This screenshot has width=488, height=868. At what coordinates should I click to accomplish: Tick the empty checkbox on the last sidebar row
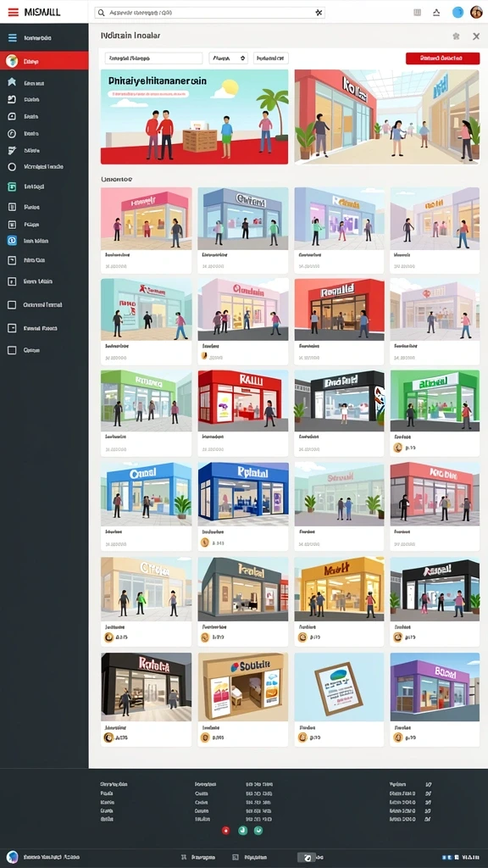pyautogui.click(x=12, y=350)
